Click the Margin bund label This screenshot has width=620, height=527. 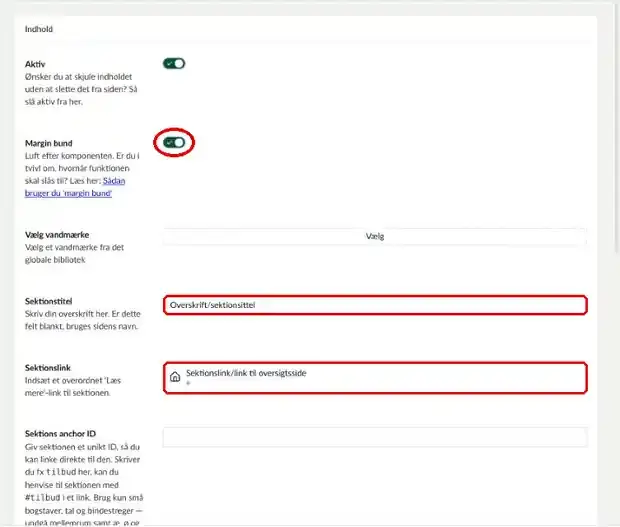[49, 143]
